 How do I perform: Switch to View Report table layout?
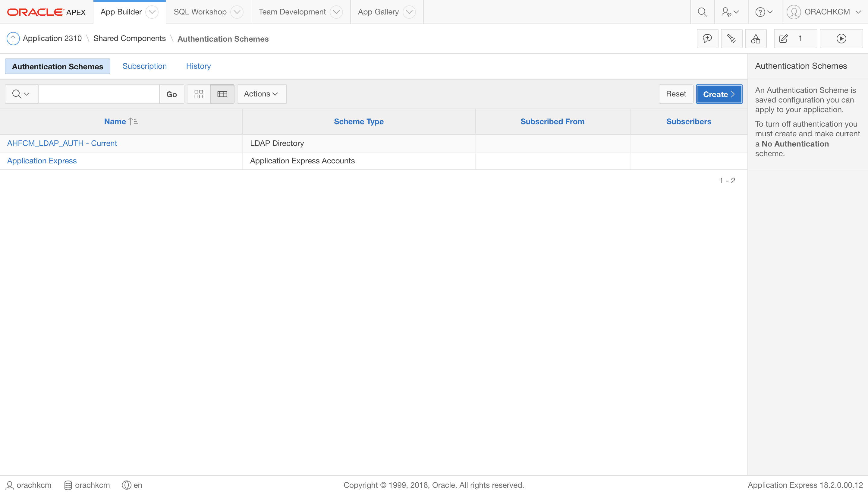[222, 94]
